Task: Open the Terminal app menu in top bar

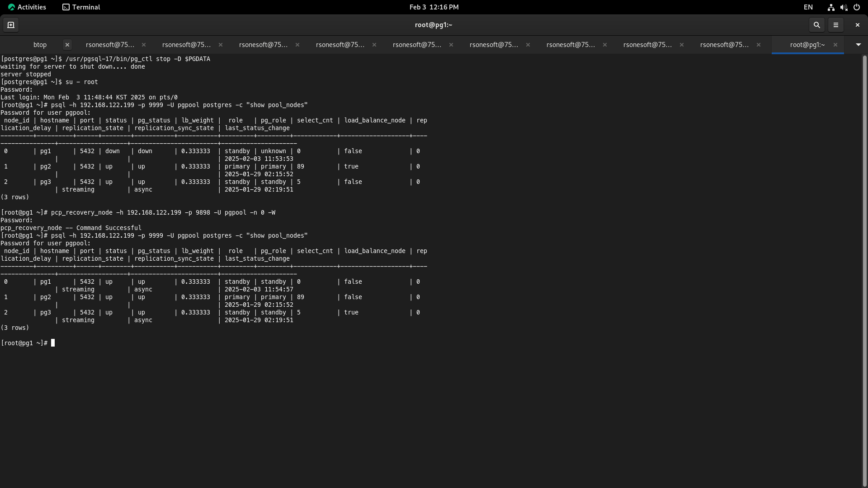Action: tap(81, 7)
